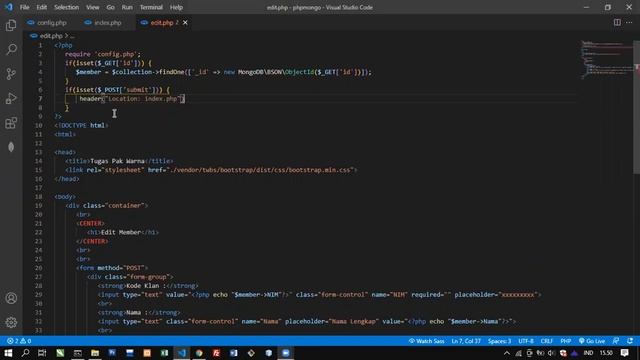This screenshot has width=640, height=360.
Task: Open the Chrome taskbar icon
Action: pyautogui.click(x=199, y=353)
